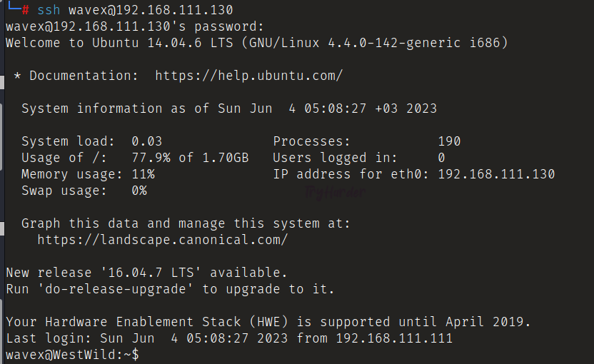This screenshot has height=364, width=594.
Task: Click the Welcome to Ubuntu 14.04.6 line
Action: 256,43
